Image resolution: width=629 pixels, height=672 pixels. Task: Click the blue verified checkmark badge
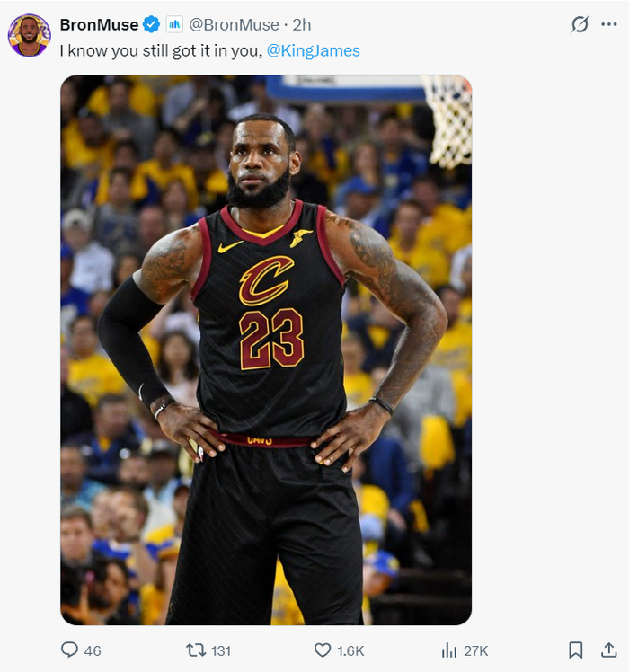tap(152, 24)
